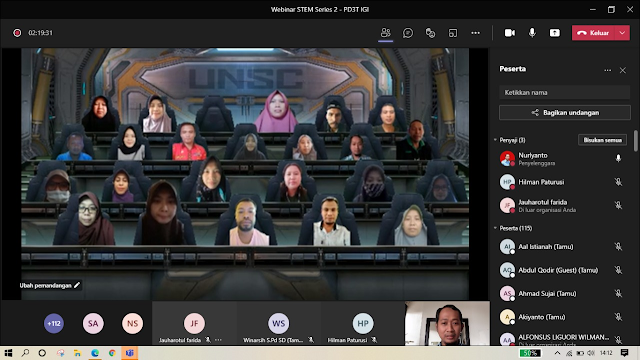Toggle the participants panel icon
The height and width of the screenshot is (360, 640).
[x=385, y=33]
